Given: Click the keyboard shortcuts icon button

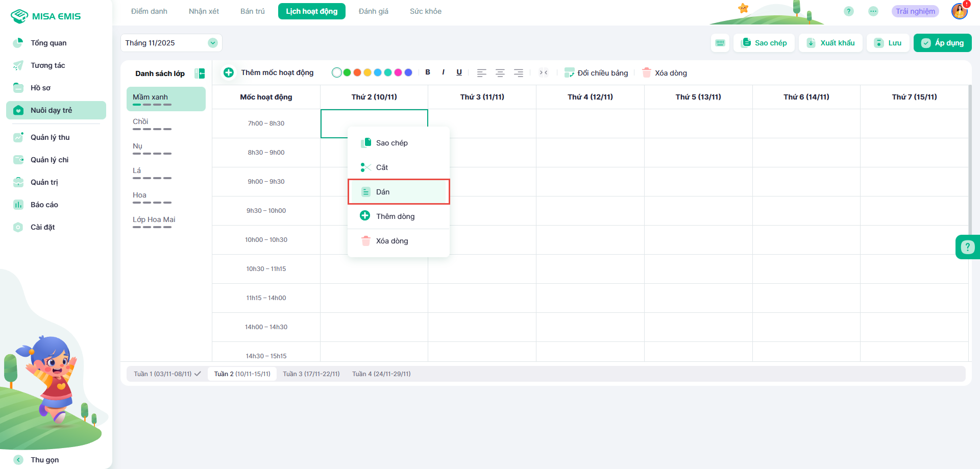Looking at the screenshot, I should pyautogui.click(x=720, y=43).
